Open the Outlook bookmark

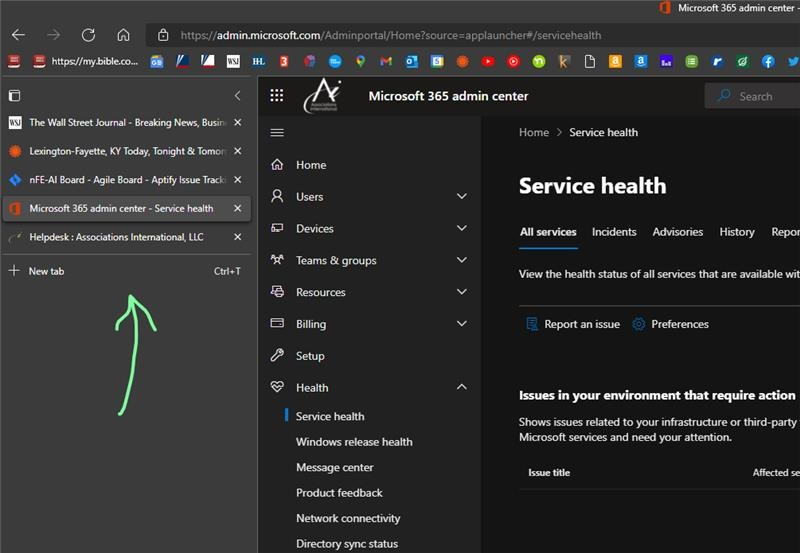click(412, 61)
